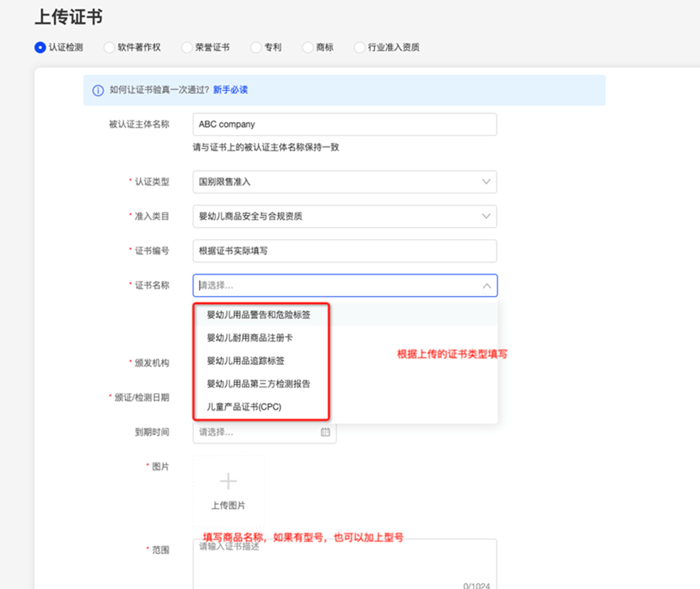The image size is (700, 589).
Task: Enable the 行业准入资质 option
Action: click(x=360, y=47)
